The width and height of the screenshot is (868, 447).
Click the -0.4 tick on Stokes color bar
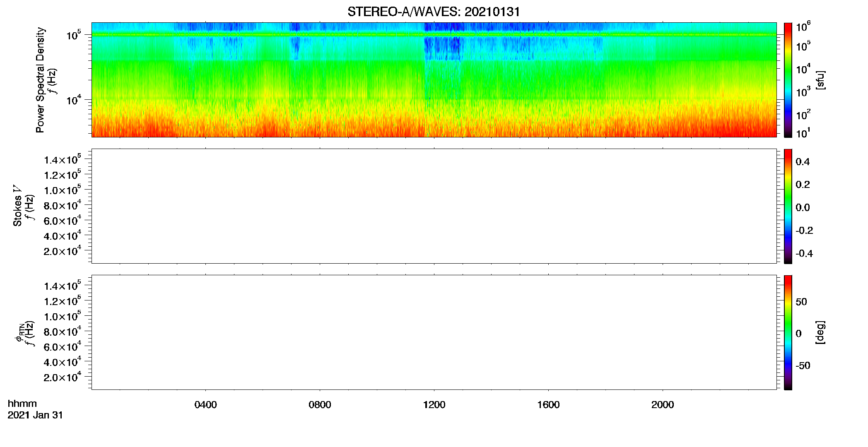coord(804,254)
